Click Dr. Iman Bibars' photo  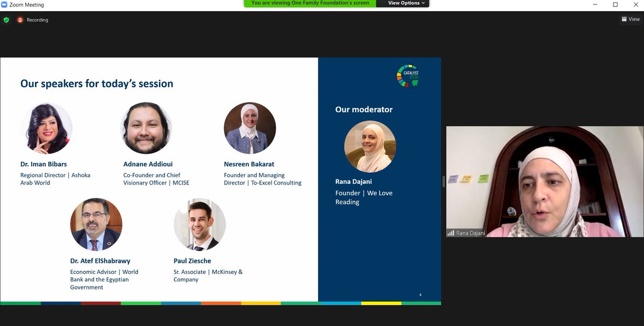click(47, 129)
